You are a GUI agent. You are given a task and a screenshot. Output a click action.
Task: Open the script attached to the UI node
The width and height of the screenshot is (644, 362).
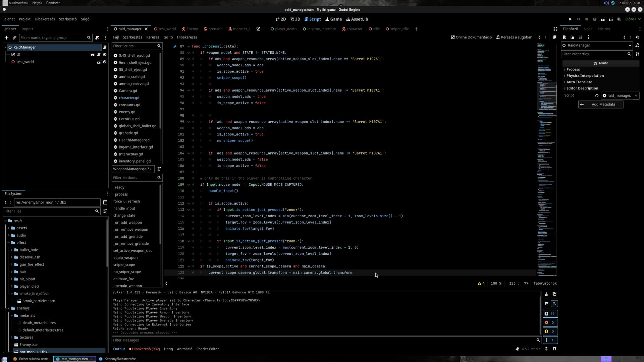pos(99,55)
